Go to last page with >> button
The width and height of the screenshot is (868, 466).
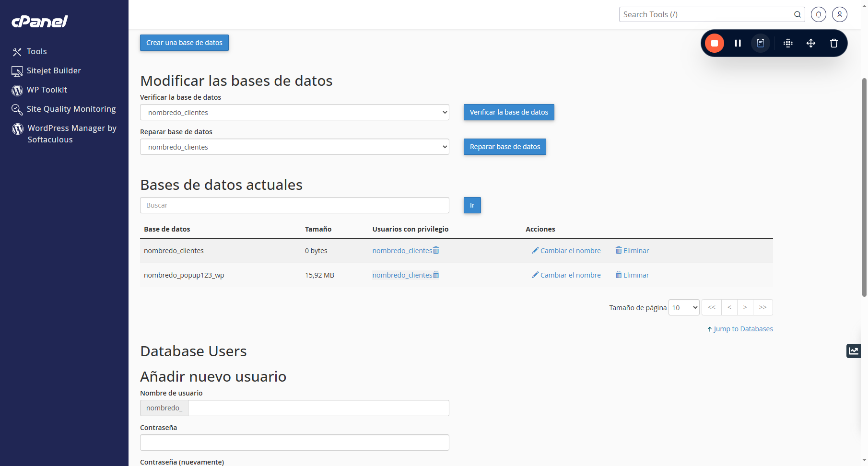click(x=763, y=307)
